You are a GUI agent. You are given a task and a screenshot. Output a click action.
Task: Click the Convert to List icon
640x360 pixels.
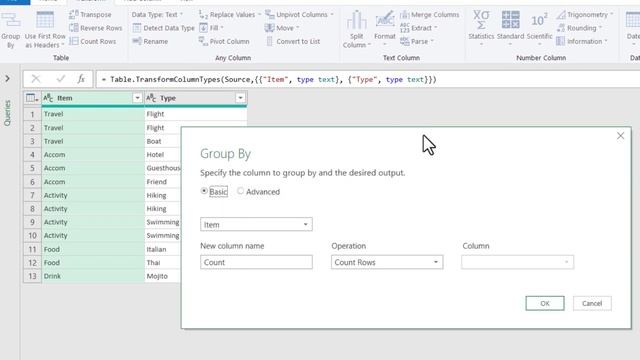(x=269, y=41)
